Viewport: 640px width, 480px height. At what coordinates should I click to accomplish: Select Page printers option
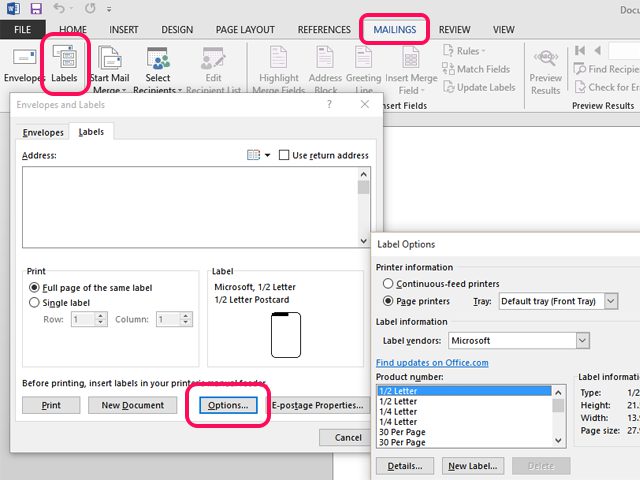coord(416,301)
